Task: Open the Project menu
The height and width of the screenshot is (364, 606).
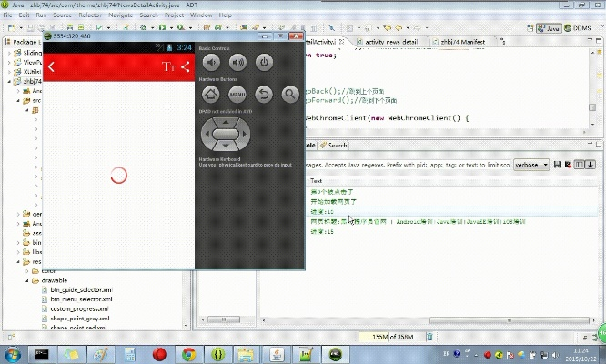Action: [174, 15]
